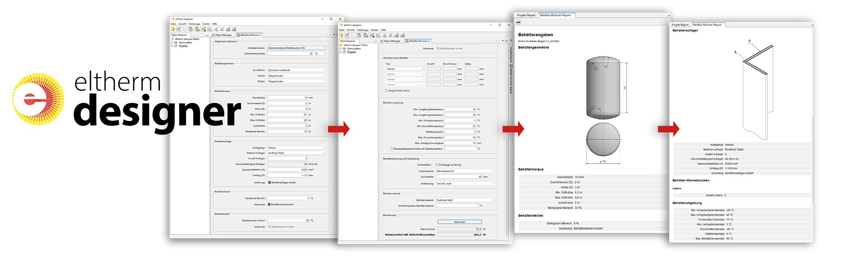Switch to the Daten-Manager tab in the first window
Image resolution: width=868 pixels, height=260 pixels.
click(223, 35)
